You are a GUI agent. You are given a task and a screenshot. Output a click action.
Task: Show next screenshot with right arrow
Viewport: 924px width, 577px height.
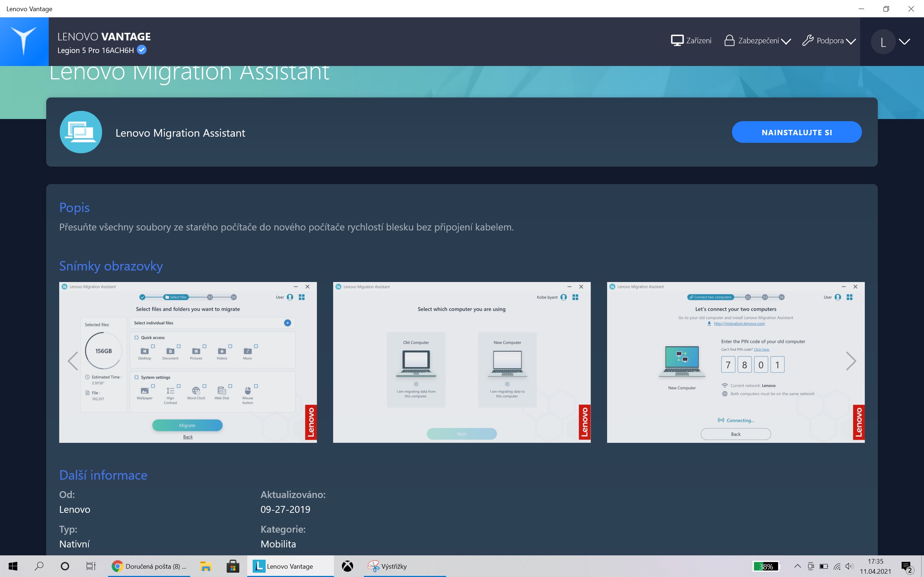pyautogui.click(x=851, y=361)
